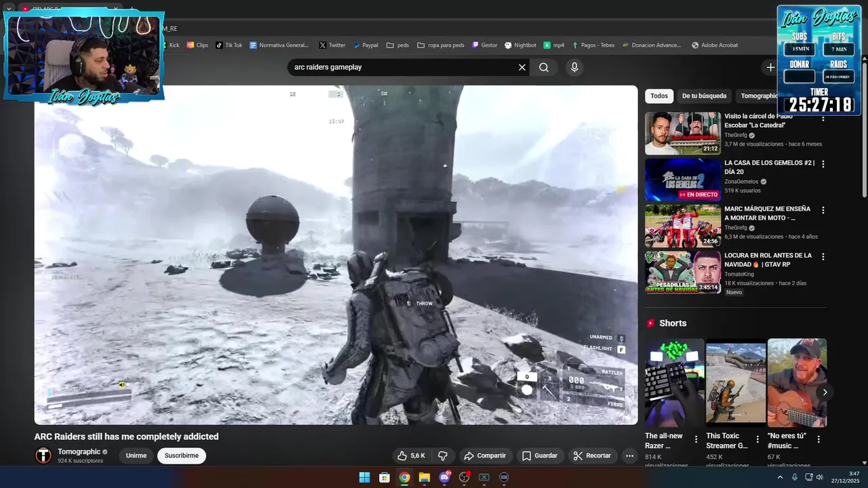Open the Pagos - Tebex bookmark
This screenshot has width=868, height=488.
(593, 45)
